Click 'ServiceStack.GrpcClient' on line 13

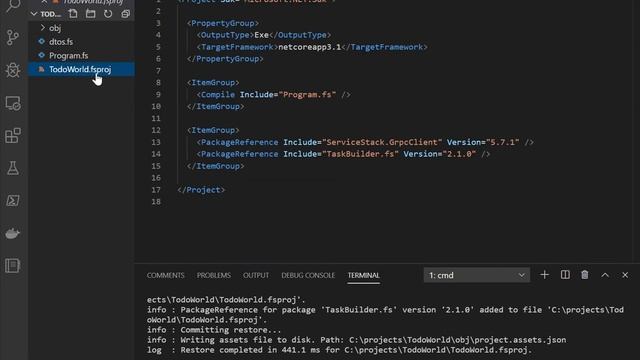pos(382,142)
